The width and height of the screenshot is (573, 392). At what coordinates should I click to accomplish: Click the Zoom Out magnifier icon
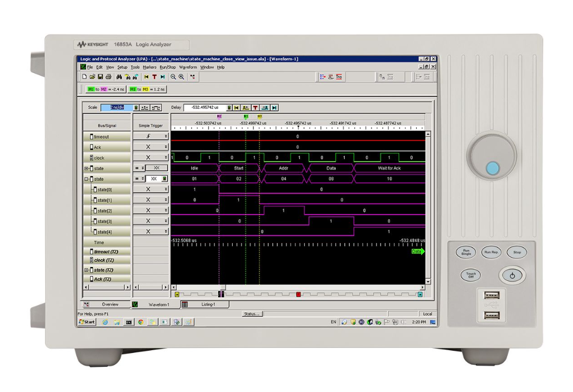point(173,77)
